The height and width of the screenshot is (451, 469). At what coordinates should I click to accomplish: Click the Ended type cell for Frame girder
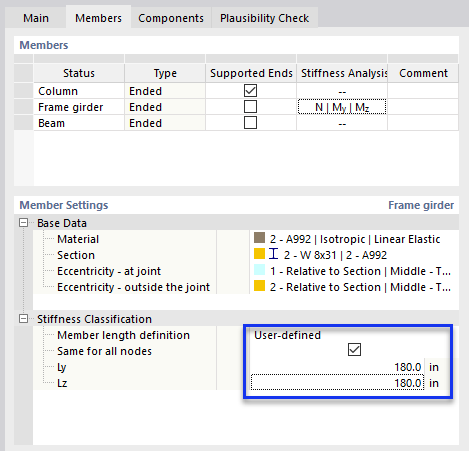[165, 107]
